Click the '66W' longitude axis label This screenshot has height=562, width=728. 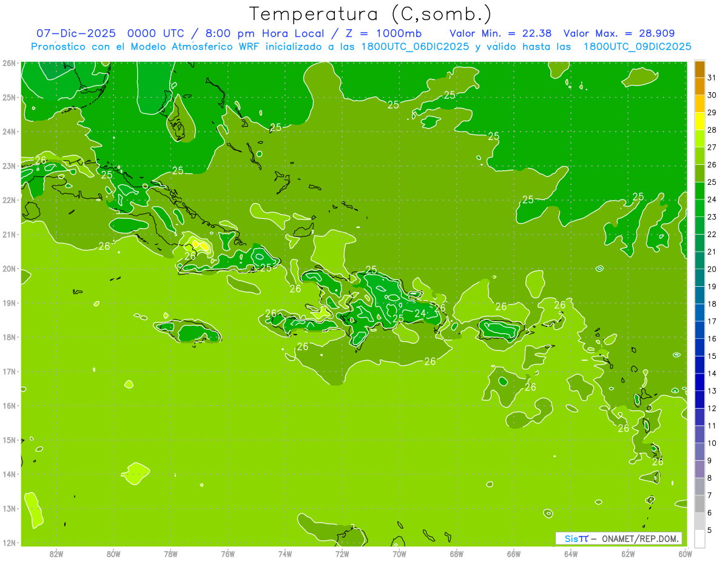tap(514, 554)
